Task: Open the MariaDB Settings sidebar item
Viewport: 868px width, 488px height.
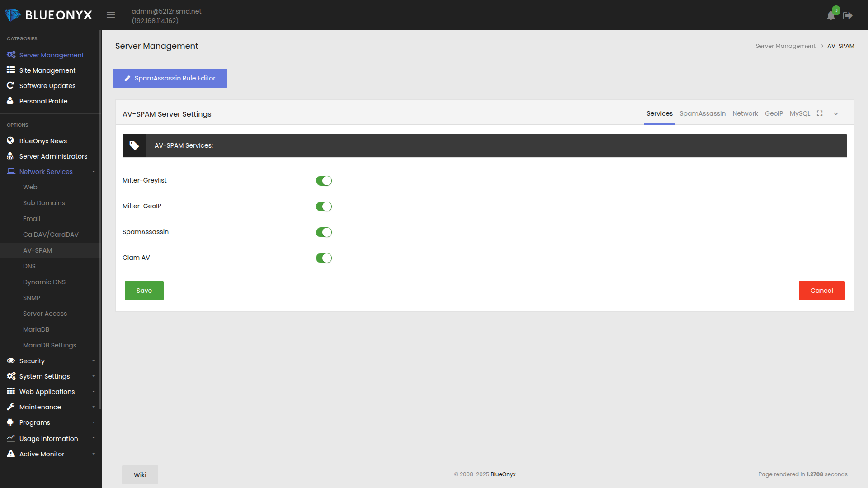Action: pyautogui.click(x=50, y=345)
